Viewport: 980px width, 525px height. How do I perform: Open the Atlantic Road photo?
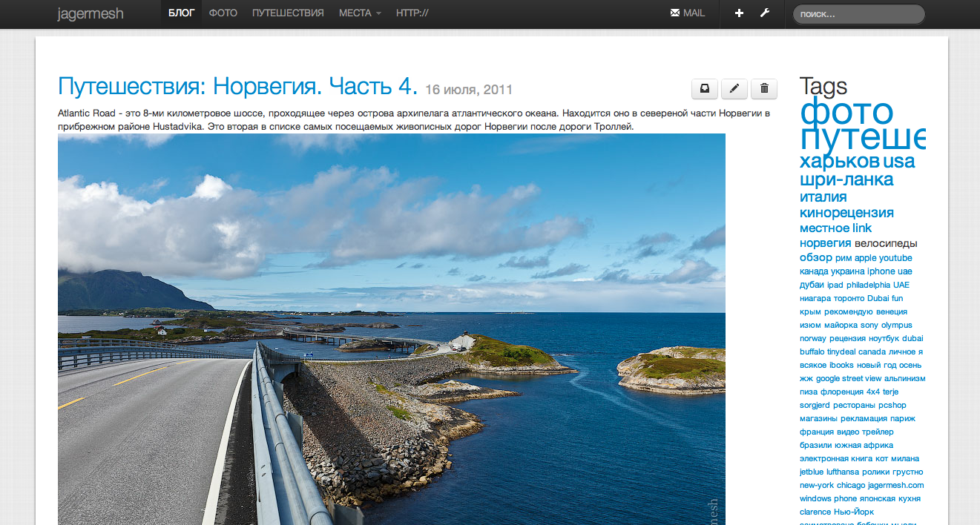391,326
